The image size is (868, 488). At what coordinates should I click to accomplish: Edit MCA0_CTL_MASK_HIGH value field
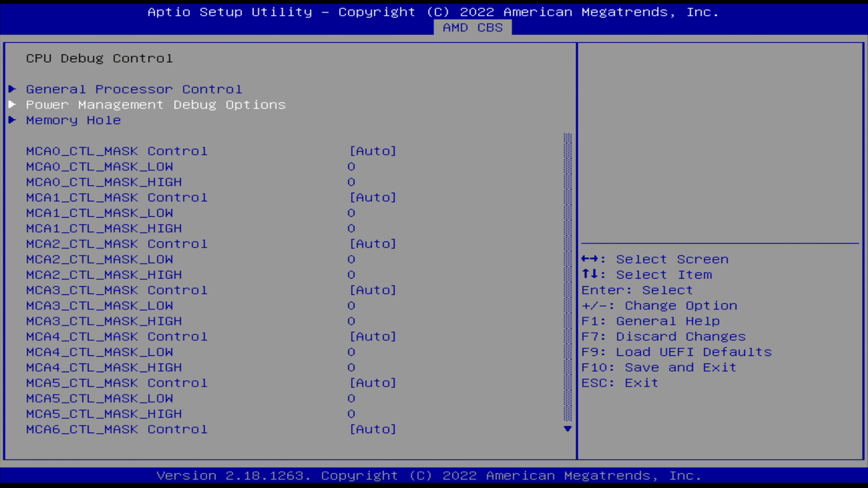tap(351, 182)
